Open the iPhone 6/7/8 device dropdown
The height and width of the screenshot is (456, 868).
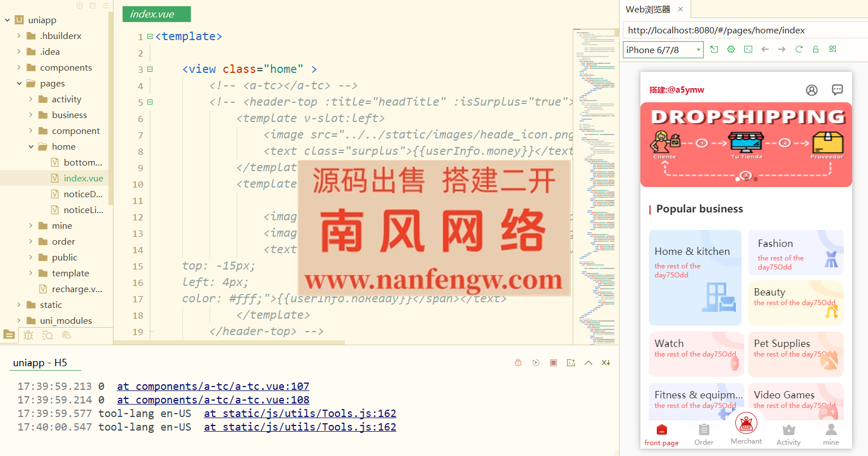click(663, 50)
